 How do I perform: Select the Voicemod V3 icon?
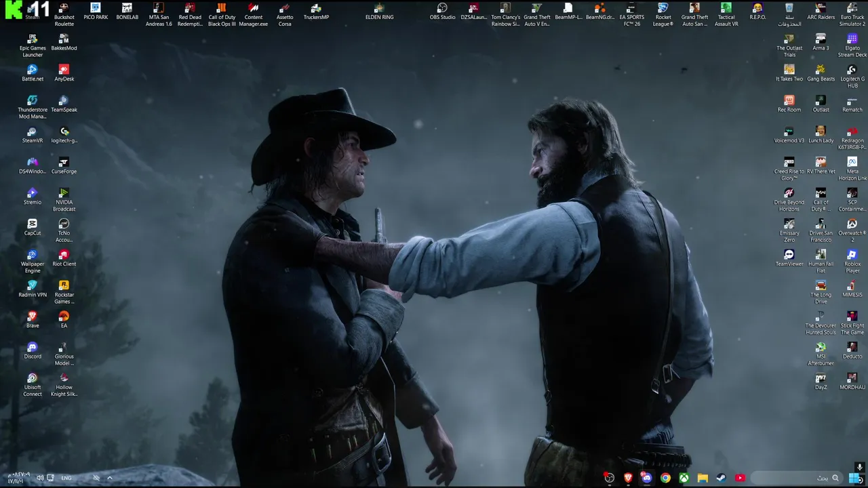789,135
